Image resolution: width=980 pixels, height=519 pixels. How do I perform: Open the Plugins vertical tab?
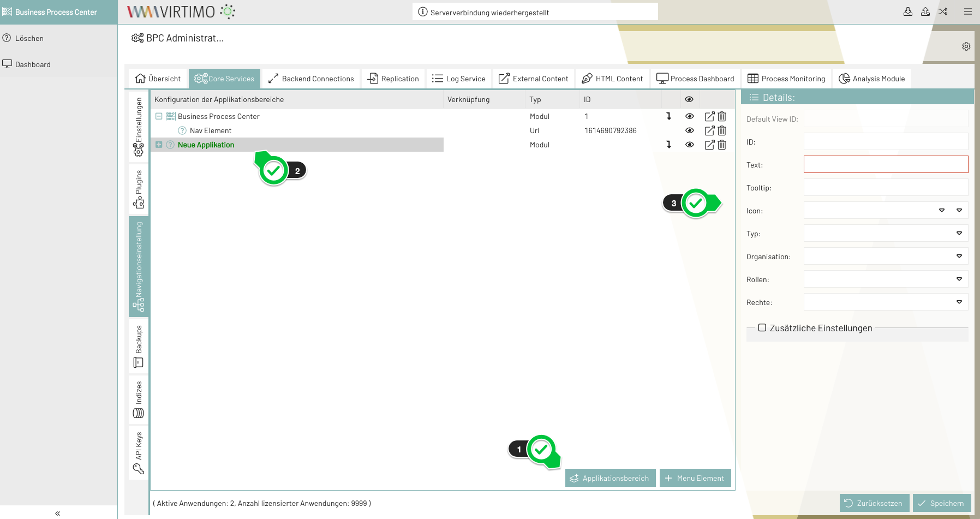[x=139, y=189]
